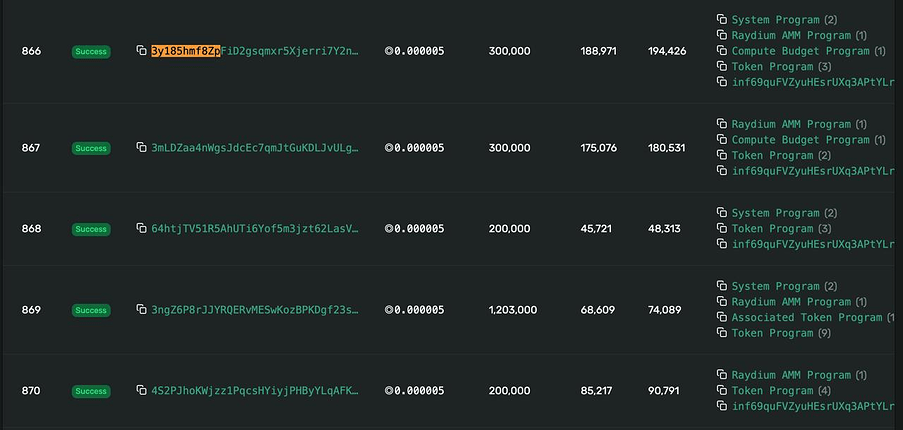Copy Associated Token Program address in row 869
903x430 pixels.
pos(722,318)
